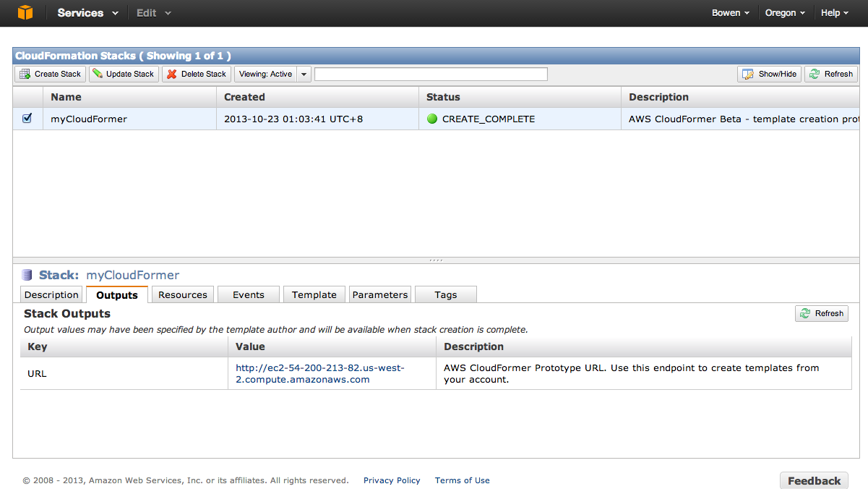Click the toolbar Refresh button label
The image size is (868, 489).
[838, 74]
